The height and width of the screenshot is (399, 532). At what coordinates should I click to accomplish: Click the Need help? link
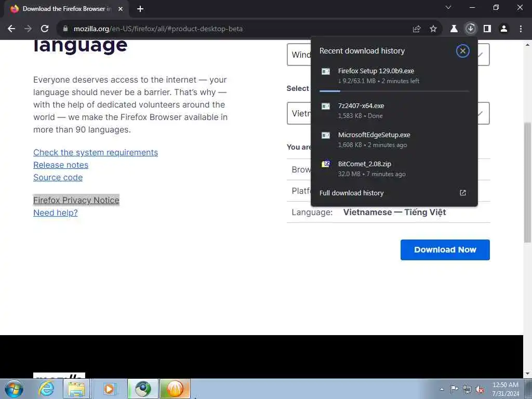56,212
